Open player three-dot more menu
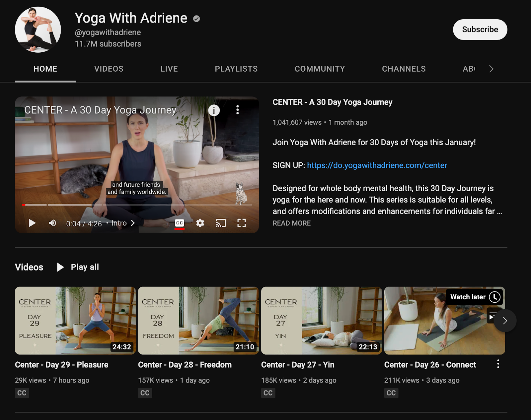The width and height of the screenshot is (531, 420). 238,110
